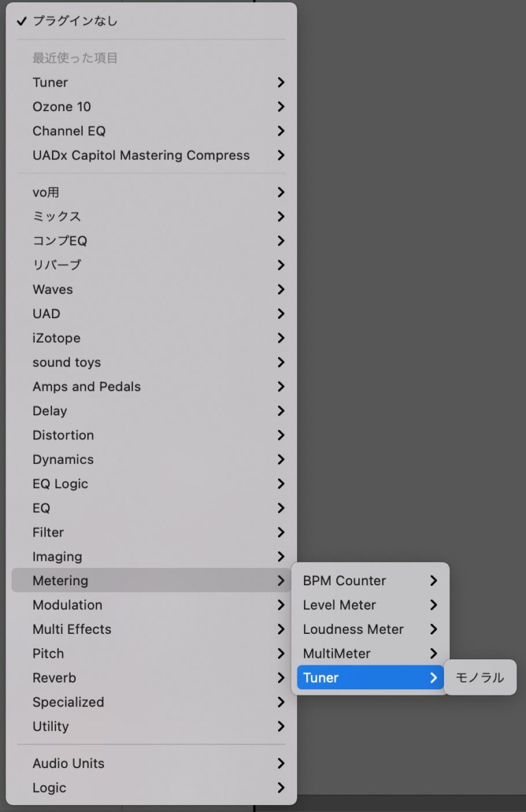Expand the Level Meter submenu arrow
Image resolution: width=526 pixels, height=812 pixels.
point(433,605)
